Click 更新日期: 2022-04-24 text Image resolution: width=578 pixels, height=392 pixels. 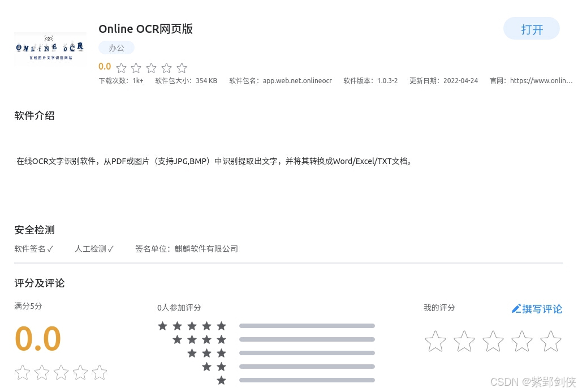[443, 80]
